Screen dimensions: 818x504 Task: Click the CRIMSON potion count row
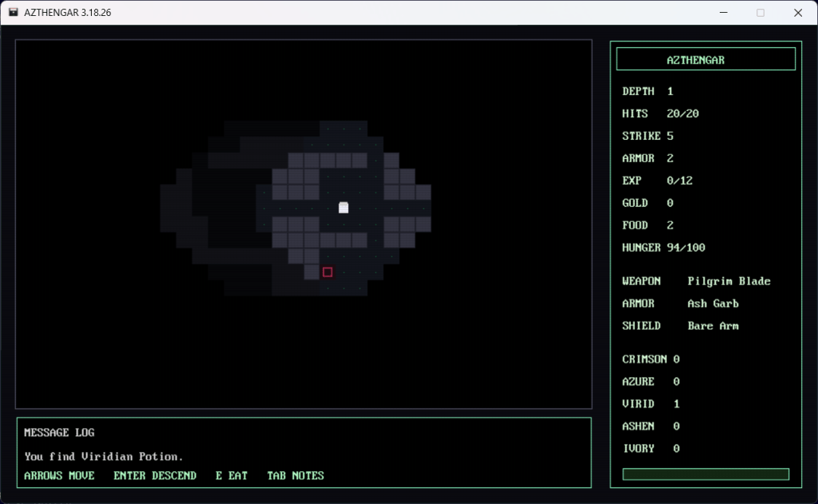tap(651, 359)
